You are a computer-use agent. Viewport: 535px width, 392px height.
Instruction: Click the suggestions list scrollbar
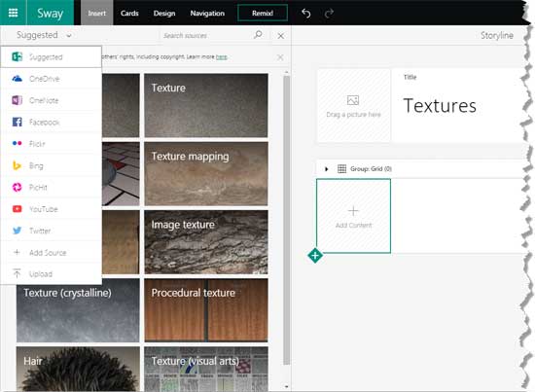click(x=287, y=220)
